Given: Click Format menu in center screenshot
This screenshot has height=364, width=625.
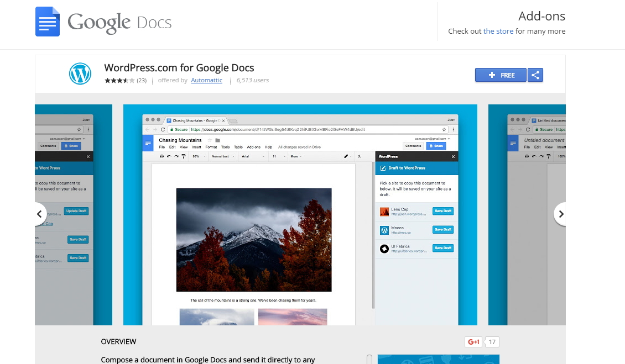Looking at the screenshot, I should [211, 147].
